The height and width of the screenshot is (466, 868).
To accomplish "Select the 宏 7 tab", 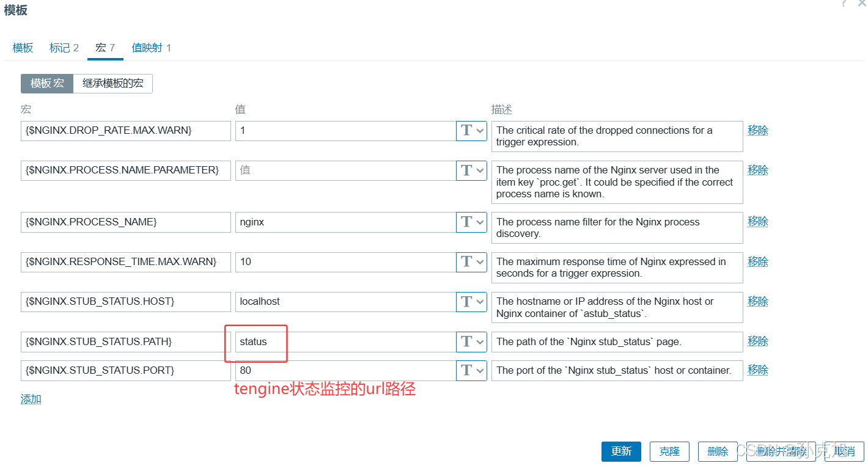I will coord(105,48).
